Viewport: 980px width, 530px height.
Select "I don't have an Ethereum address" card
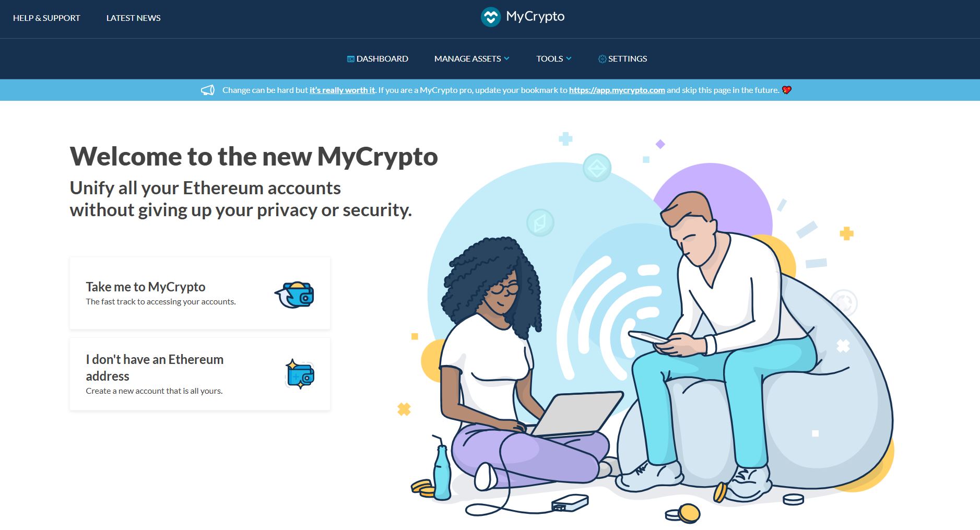coord(200,374)
